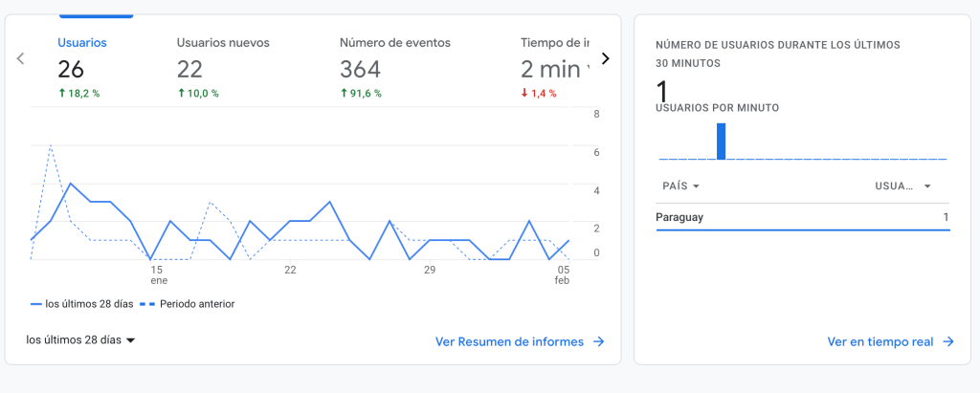Click the 18,2 % increase indicator under Usuarios

[78, 94]
